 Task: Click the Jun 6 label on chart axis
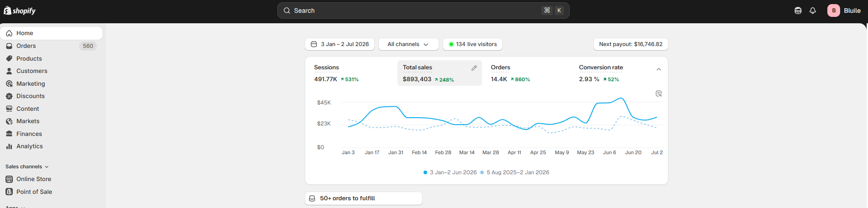609,153
